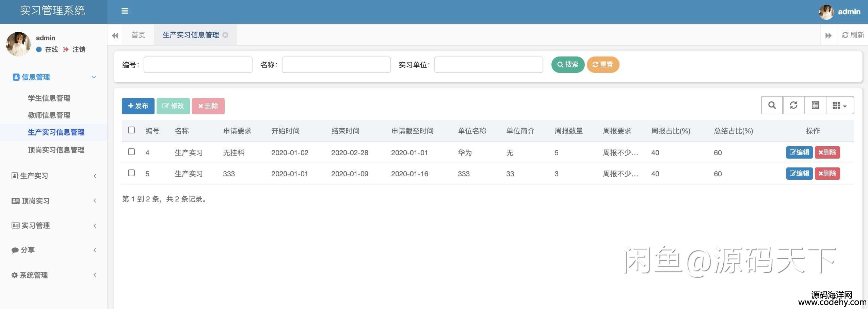Image resolution: width=868 pixels, height=309 pixels.
Task: Switch to the 首页 tab
Action: tap(138, 35)
